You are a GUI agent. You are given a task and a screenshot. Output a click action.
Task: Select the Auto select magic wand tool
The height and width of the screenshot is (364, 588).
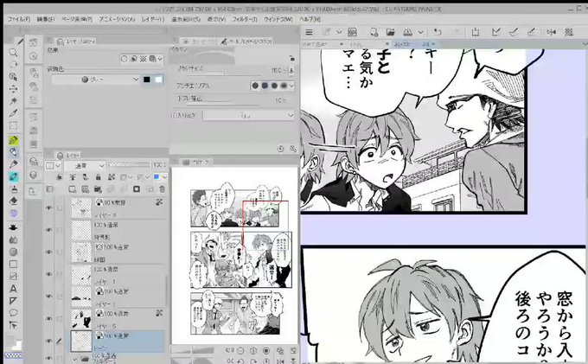13,101
